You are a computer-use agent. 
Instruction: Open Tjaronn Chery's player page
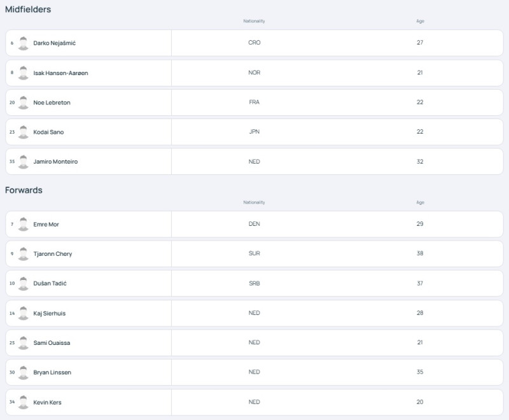click(53, 254)
